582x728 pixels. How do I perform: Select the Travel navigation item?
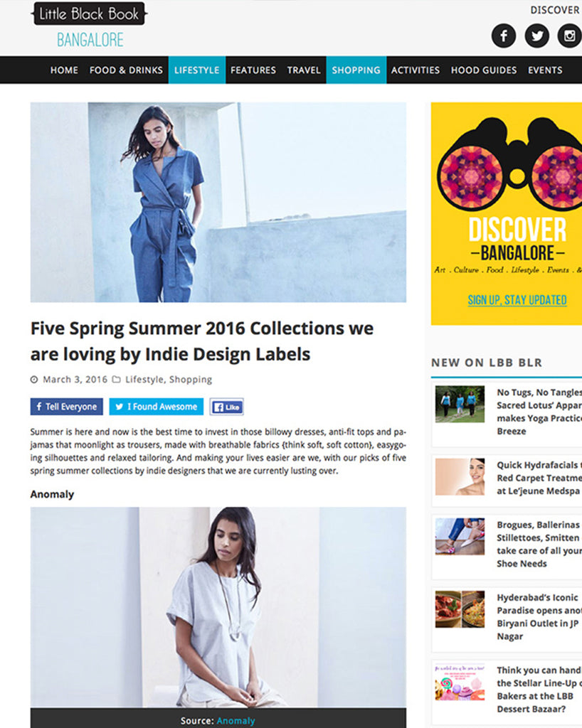point(304,70)
